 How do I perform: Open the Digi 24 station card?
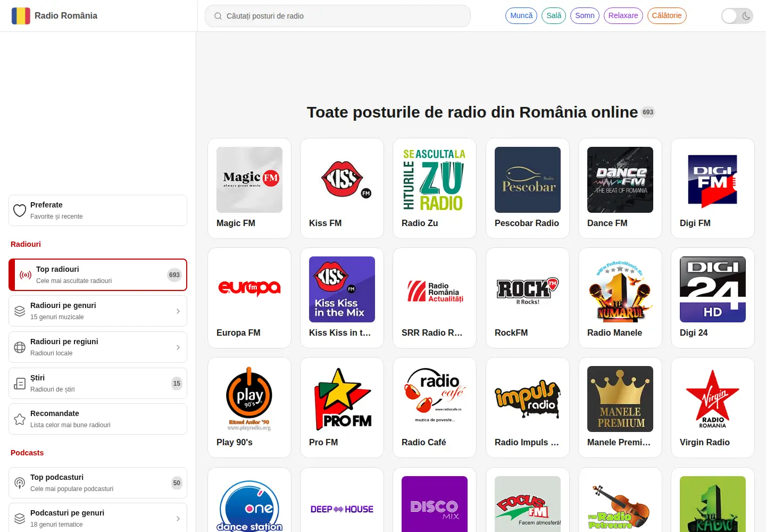tap(713, 298)
